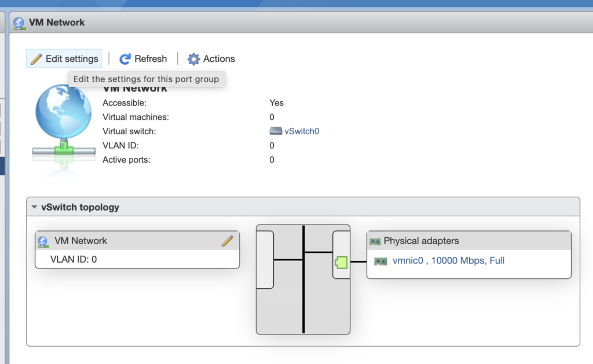Collapse the vSwitch topology section triangle
This screenshot has height=364, width=593.
point(34,207)
